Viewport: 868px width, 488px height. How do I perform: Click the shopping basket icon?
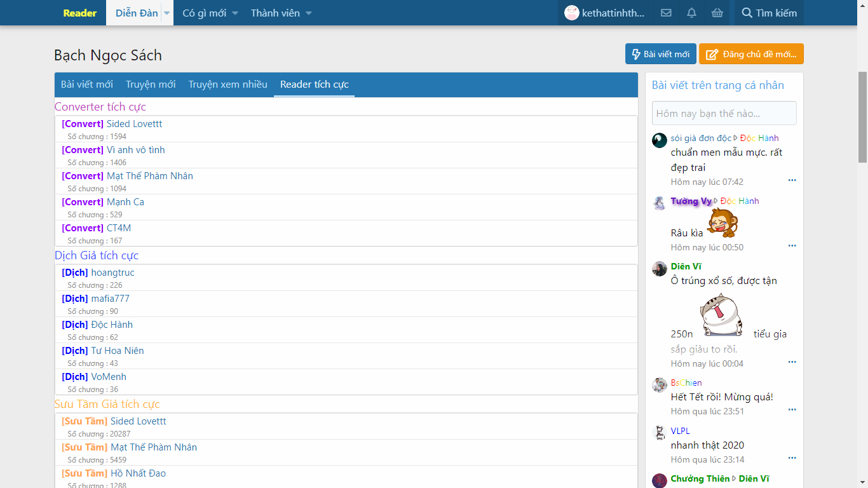(717, 13)
